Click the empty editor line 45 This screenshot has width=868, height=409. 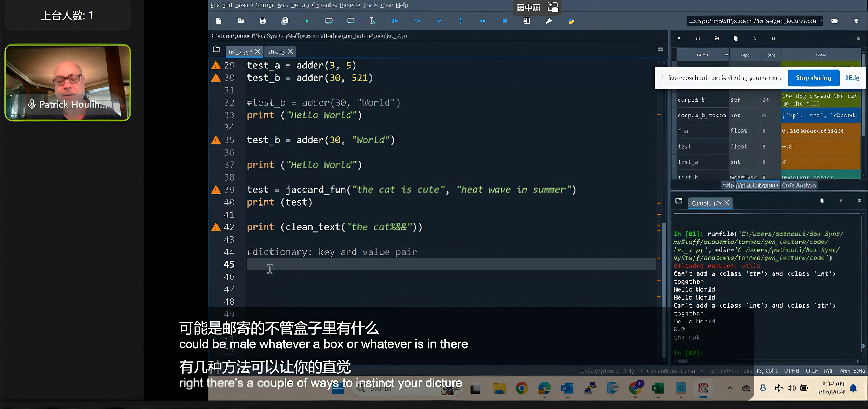451,264
